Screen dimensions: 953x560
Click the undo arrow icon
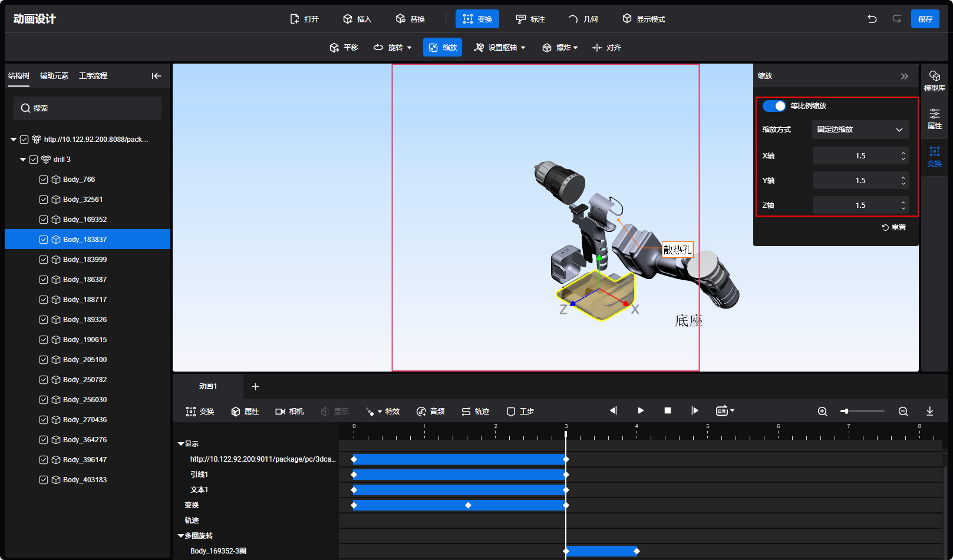[x=872, y=19]
